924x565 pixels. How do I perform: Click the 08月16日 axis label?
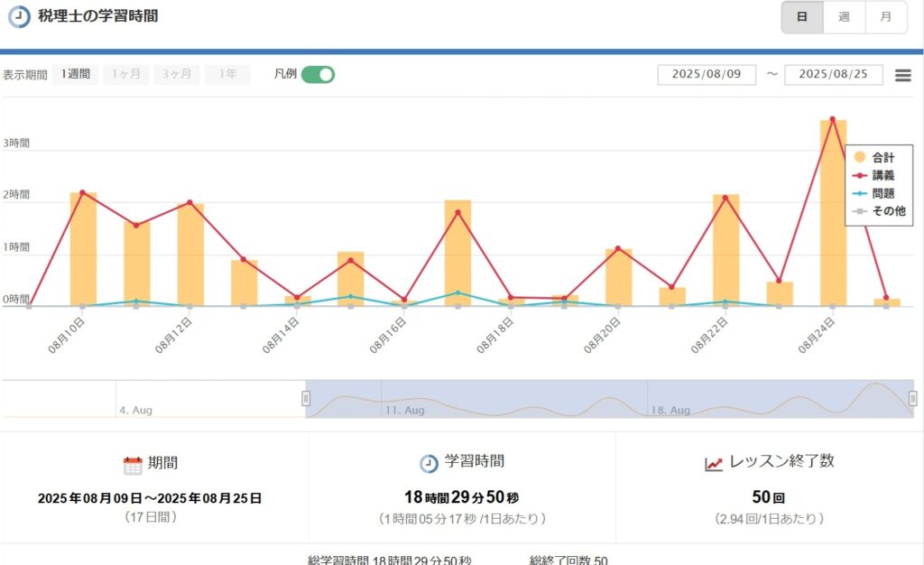[x=388, y=335]
